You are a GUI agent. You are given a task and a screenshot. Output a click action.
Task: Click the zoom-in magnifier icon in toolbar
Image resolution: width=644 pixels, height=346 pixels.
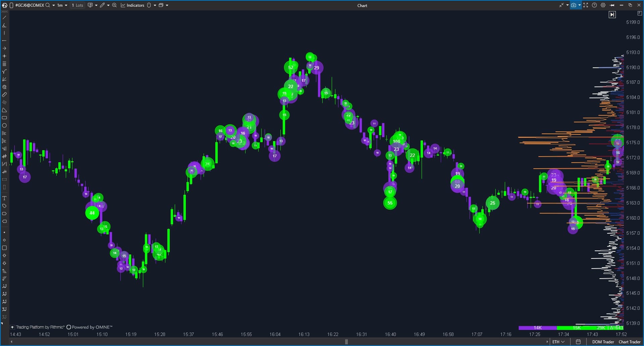coord(114,5)
